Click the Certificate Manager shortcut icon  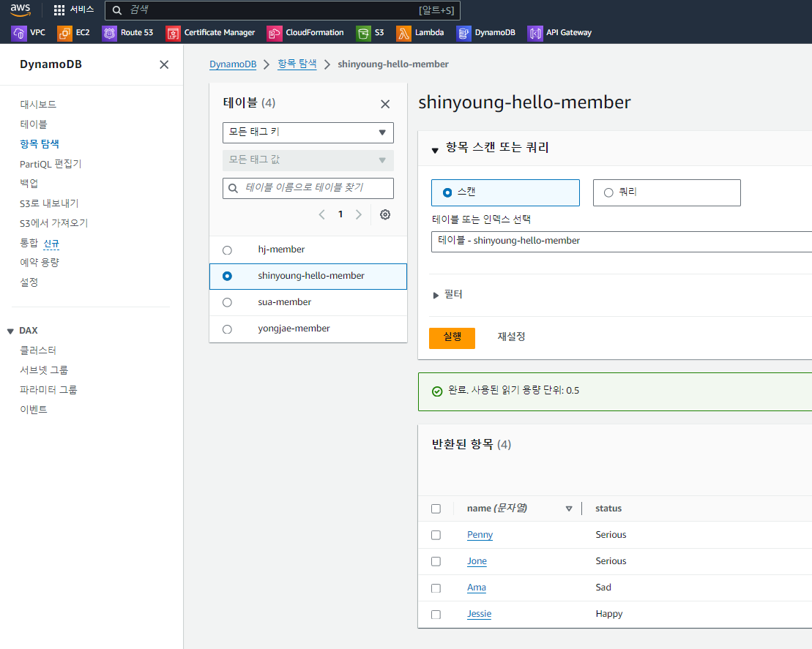pyautogui.click(x=173, y=33)
